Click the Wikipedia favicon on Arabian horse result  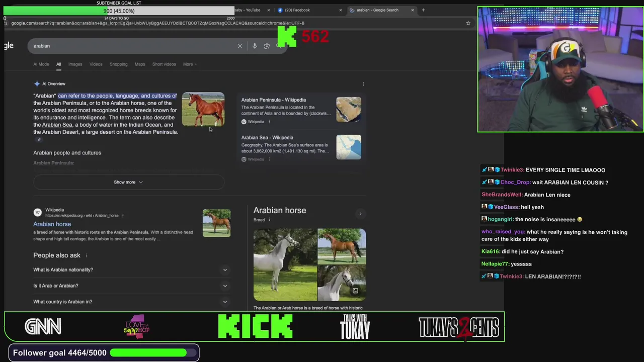[38, 213]
